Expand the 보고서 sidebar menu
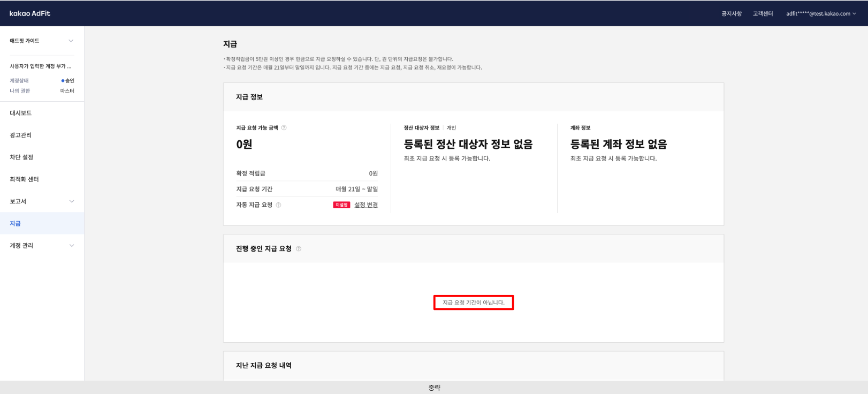 point(71,201)
